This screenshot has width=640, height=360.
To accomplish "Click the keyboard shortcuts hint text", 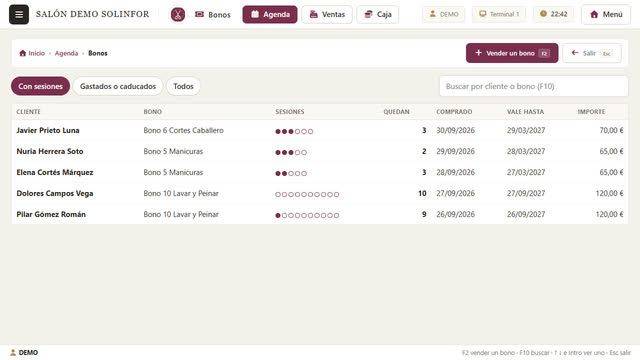I will (546, 353).
